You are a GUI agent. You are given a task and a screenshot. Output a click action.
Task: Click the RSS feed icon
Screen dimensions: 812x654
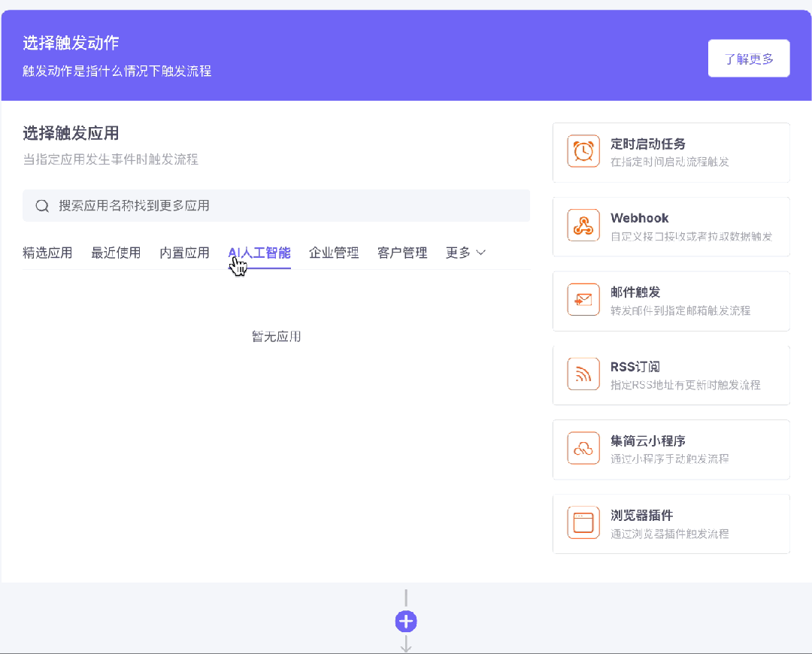583,374
